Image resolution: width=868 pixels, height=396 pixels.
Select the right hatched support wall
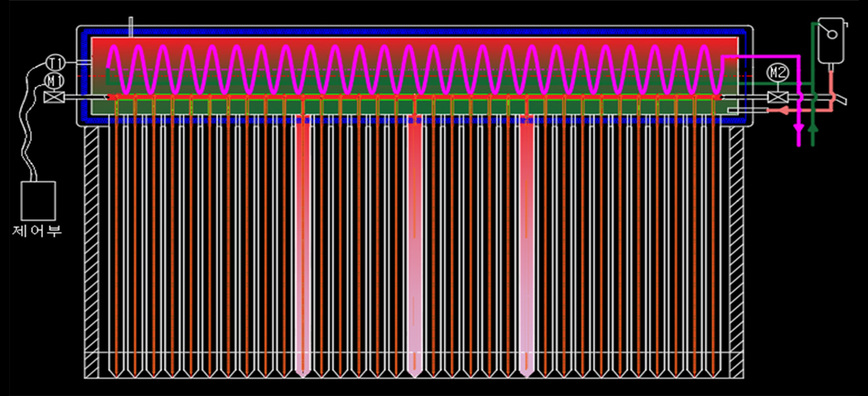click(737, 252)
